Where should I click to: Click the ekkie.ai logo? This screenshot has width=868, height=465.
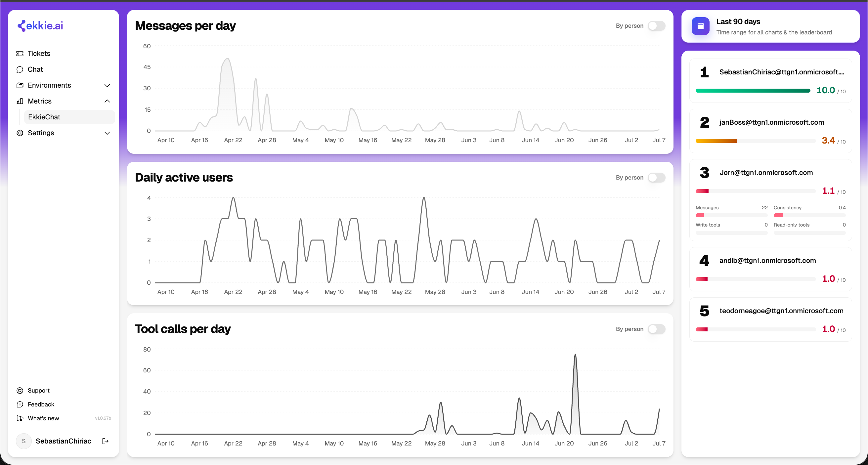(40, 25)
